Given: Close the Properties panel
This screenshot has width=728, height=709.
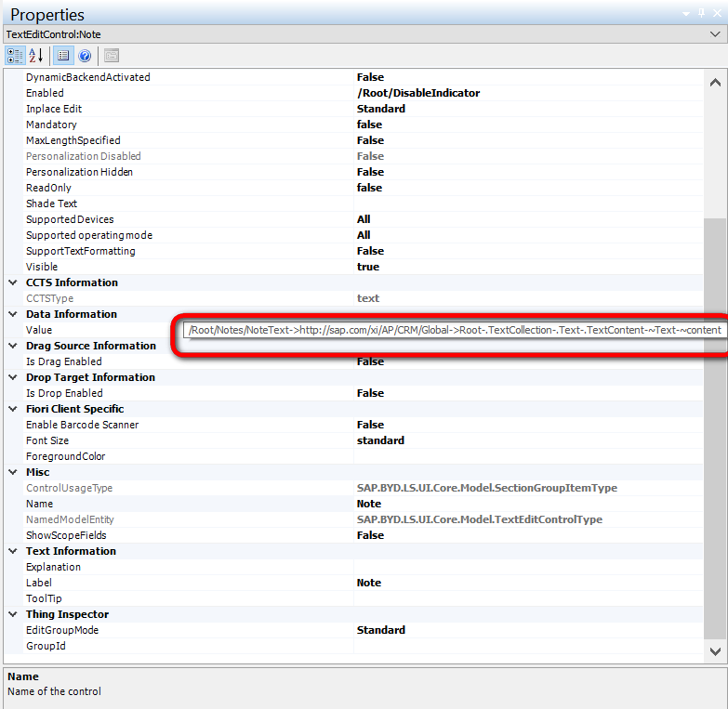Looking at the screenshot, I should [718, 13].
